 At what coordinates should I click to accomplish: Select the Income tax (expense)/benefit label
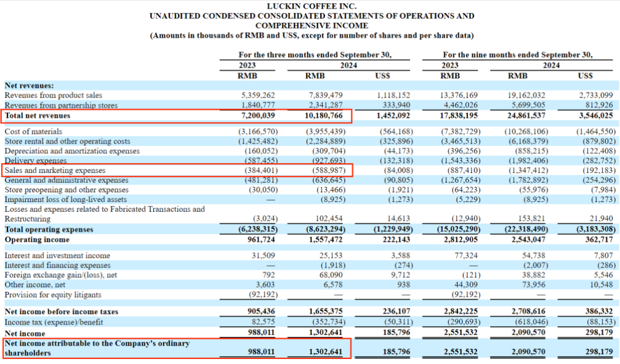tap(53, 322)
